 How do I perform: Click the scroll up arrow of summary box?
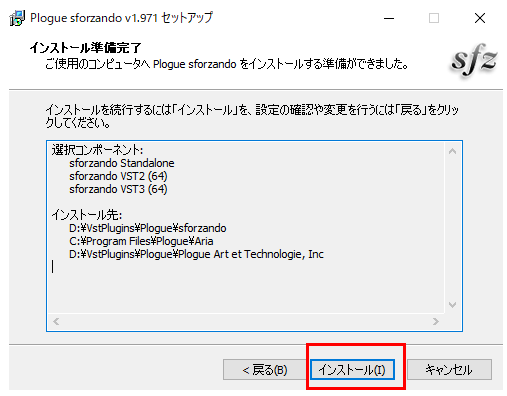click(x=452, y=151)
